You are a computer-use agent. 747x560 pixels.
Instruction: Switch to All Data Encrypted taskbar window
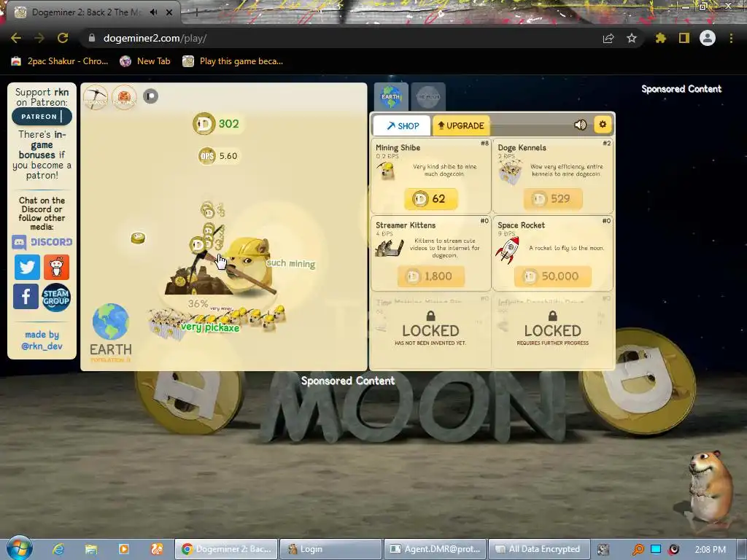click(539, 549)
